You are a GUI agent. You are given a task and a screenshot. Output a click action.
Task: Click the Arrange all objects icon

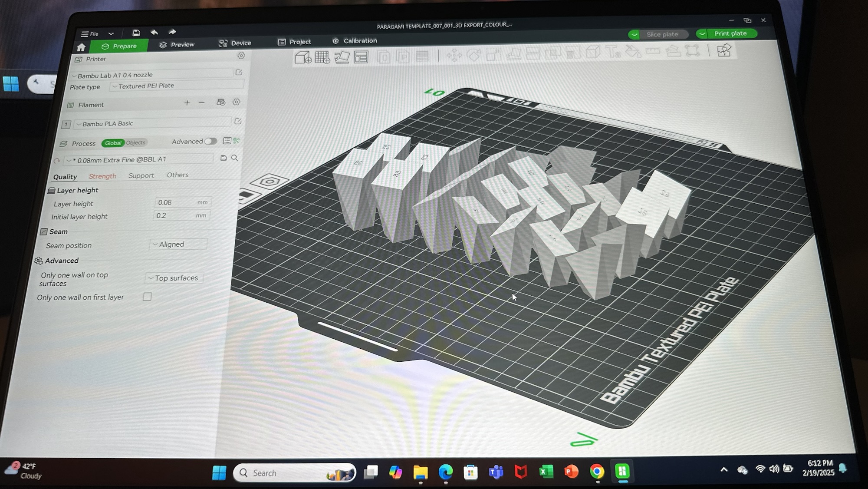coord(361,57)
